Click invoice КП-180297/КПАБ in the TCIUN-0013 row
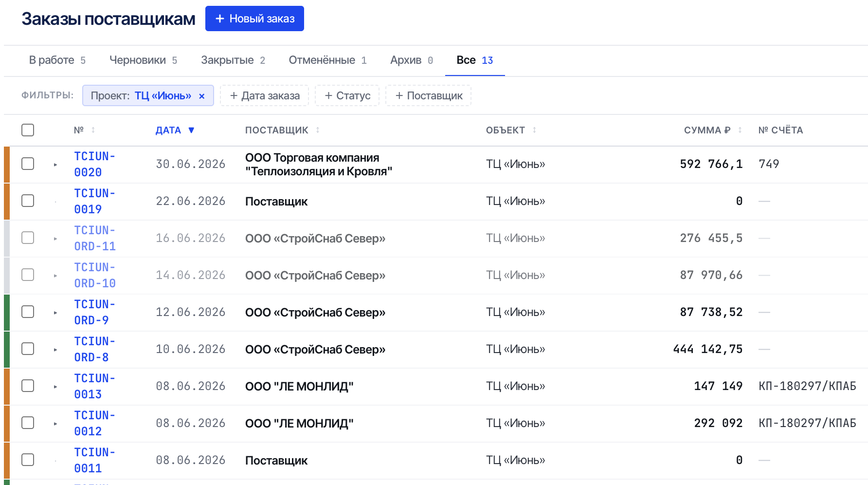 (x=807, y=386)
